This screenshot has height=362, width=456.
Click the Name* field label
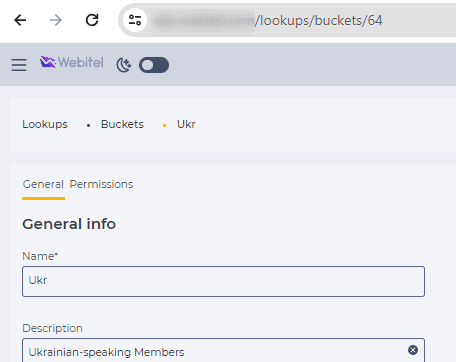pos(40,256)
